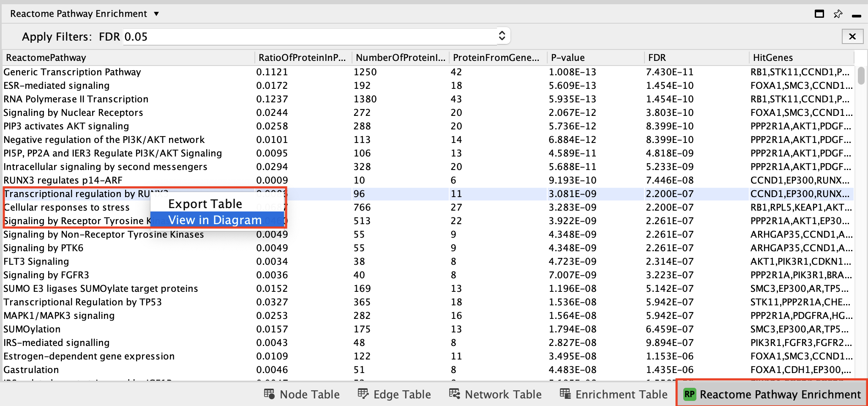Image resolution: width=868 pixels, height=406 pixels.
Task: Click the float panel window icon
Action: [x=819, y=14]
